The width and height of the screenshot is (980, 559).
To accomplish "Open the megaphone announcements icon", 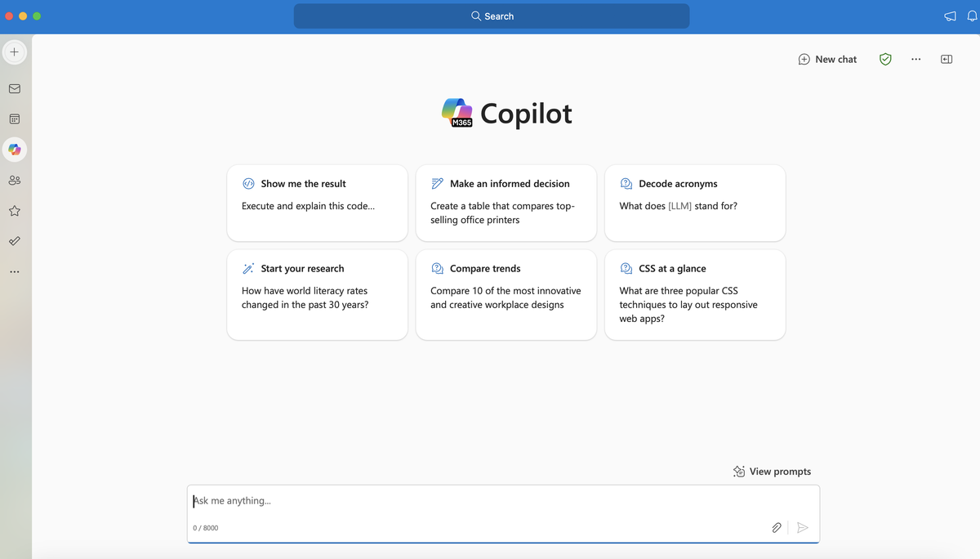I will point(950,16).
